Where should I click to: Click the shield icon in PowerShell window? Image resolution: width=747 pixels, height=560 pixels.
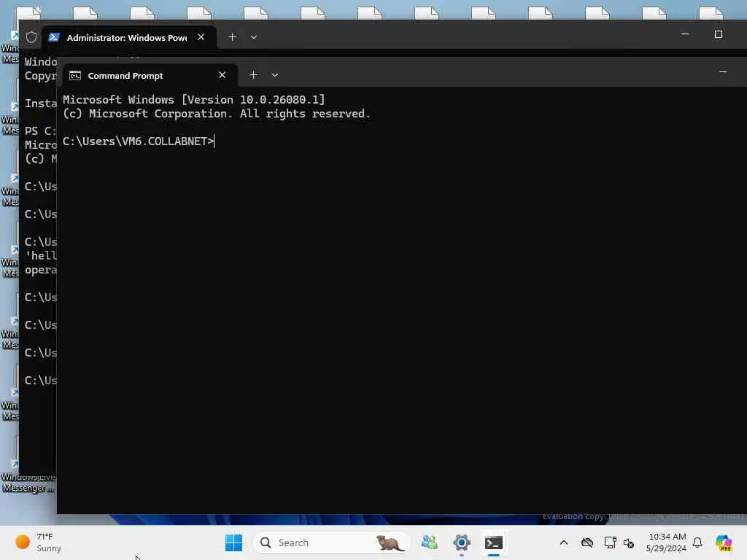click(x=31, y=37)
